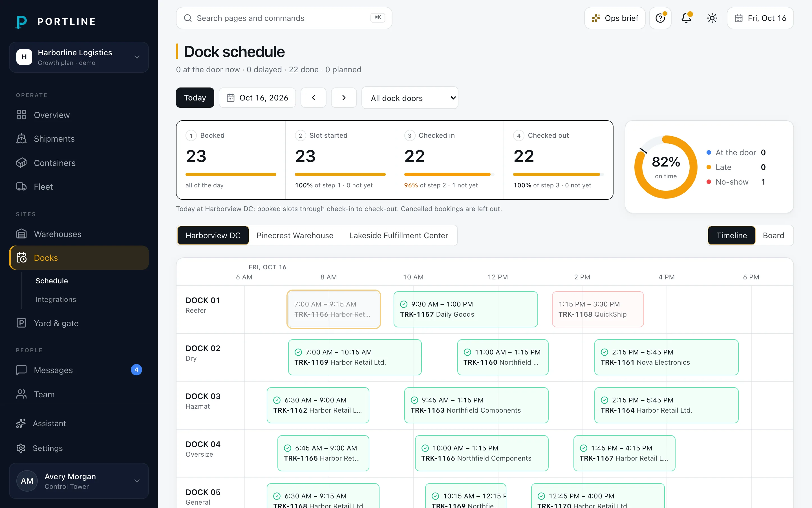
Task: Open the Integrations submenu item
Action: (56, 299)
